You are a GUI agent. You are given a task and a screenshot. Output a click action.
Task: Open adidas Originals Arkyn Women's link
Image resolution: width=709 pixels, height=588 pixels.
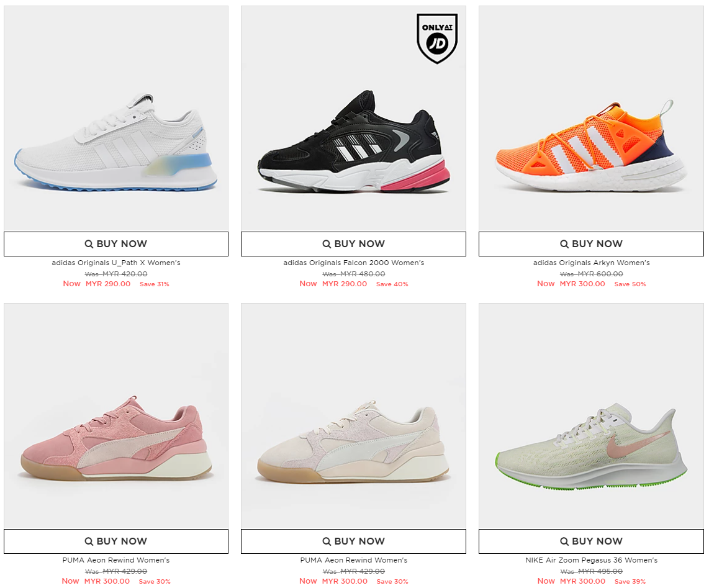(x=592, y=263)
